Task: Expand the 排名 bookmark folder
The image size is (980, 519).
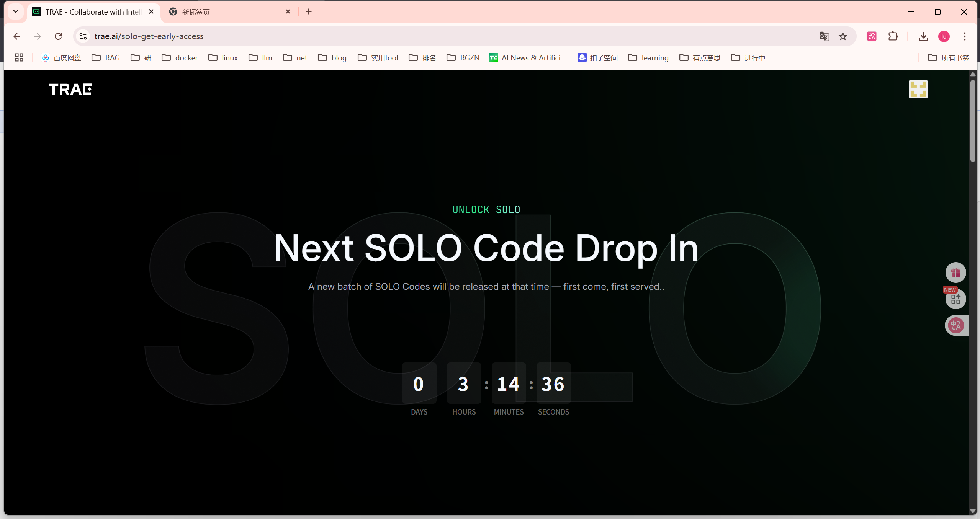Action: coord(422,58)
